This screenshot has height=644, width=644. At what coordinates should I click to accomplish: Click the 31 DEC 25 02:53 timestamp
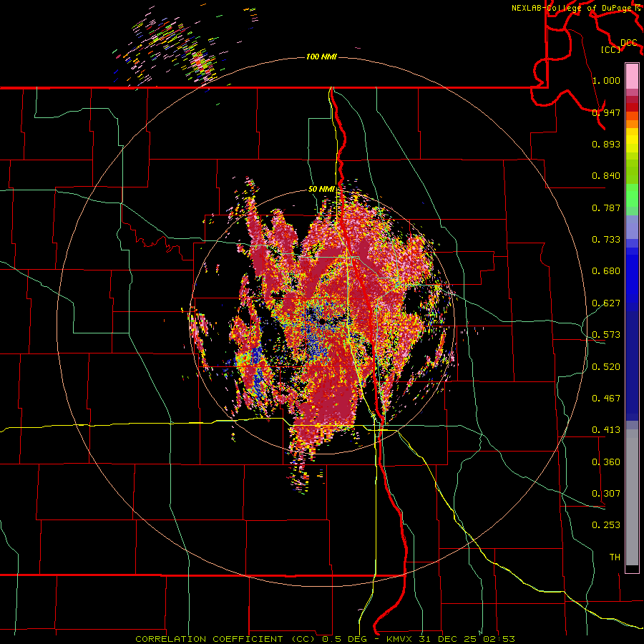click(467, 639)
